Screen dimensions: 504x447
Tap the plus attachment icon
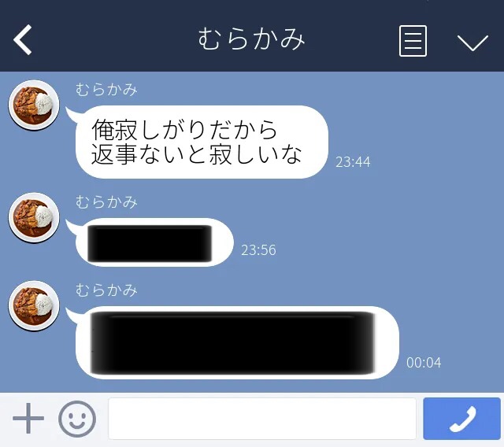pyautogui.click(x=28, y=418)
